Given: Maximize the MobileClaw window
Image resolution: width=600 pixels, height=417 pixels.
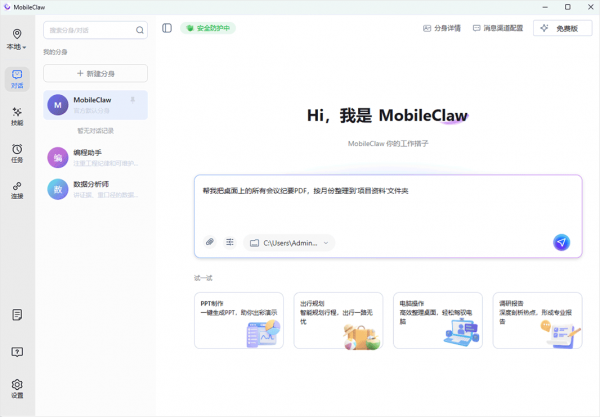Looking at the screenshot, I should tap(568, 7).
